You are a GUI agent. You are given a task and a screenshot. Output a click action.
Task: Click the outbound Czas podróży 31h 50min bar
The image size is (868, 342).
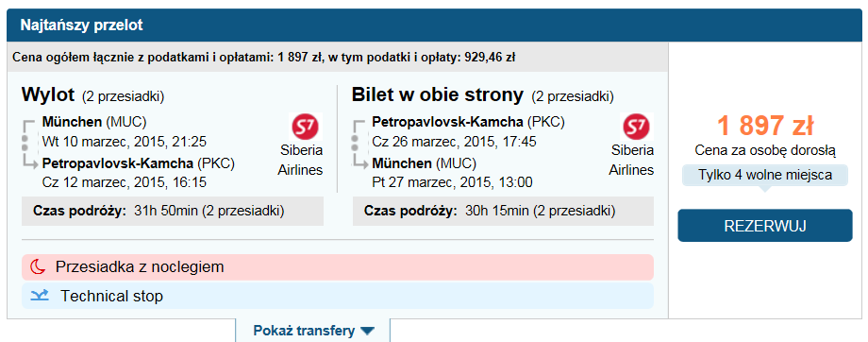[172, 212]
